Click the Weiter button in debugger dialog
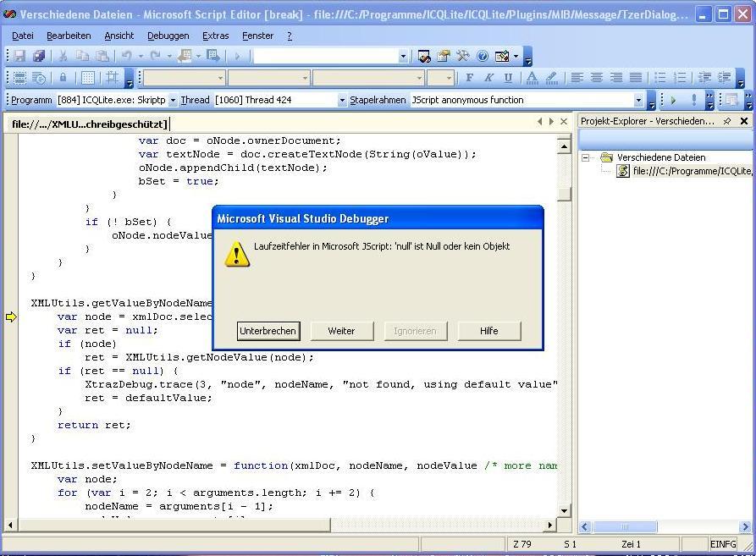The image size is (756, 556). (341, 331)
